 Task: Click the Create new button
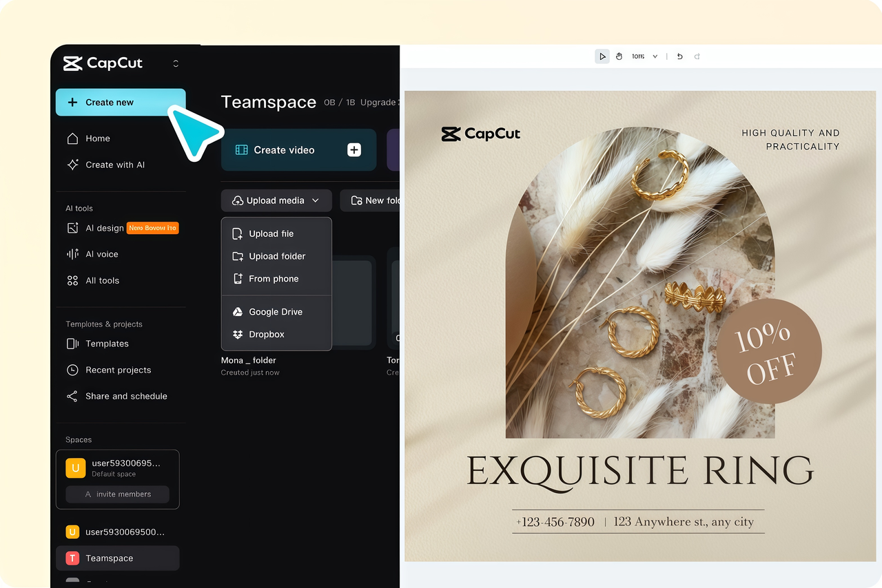[x=121, y=102]
